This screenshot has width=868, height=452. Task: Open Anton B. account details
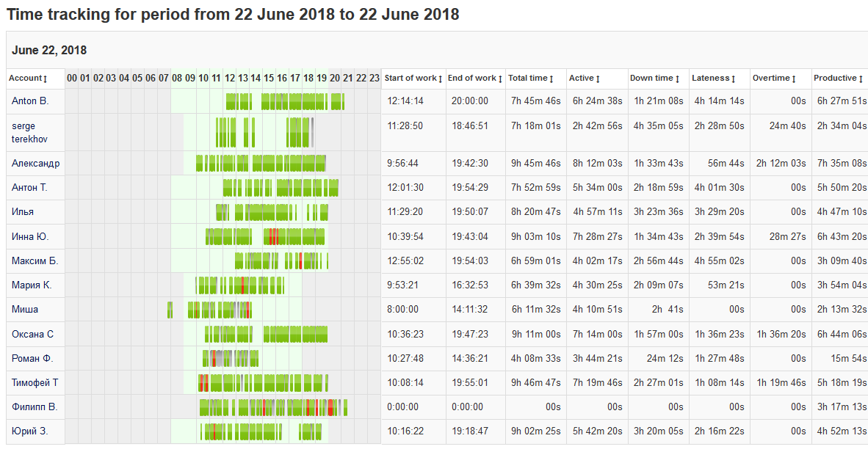30,101
